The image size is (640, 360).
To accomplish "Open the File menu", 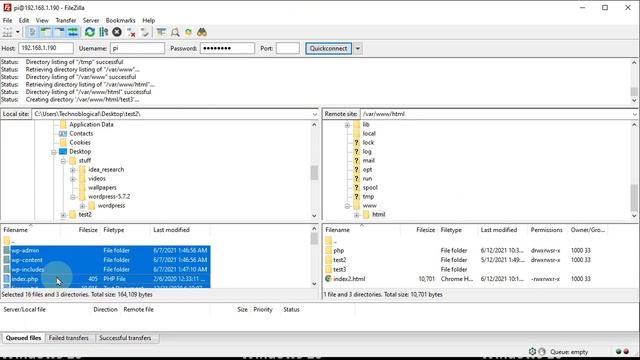I will pyautogui.click(x=7, y=20).
